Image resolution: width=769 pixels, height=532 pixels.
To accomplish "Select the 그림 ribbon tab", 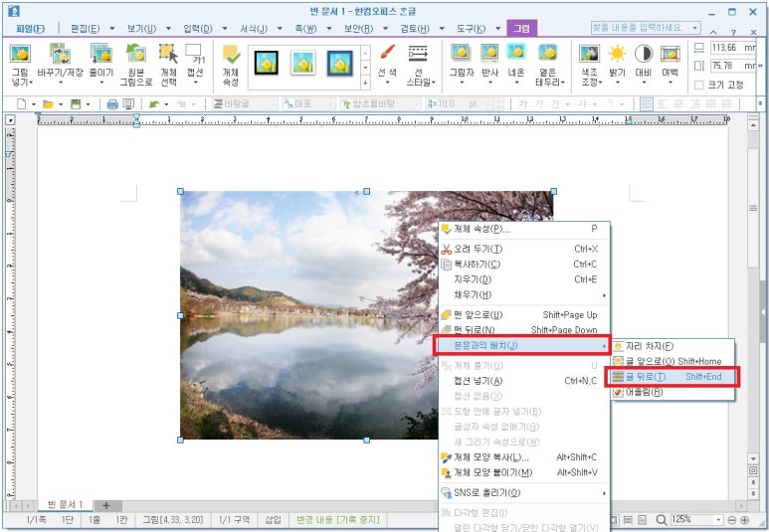I will (x=521, y=29).
